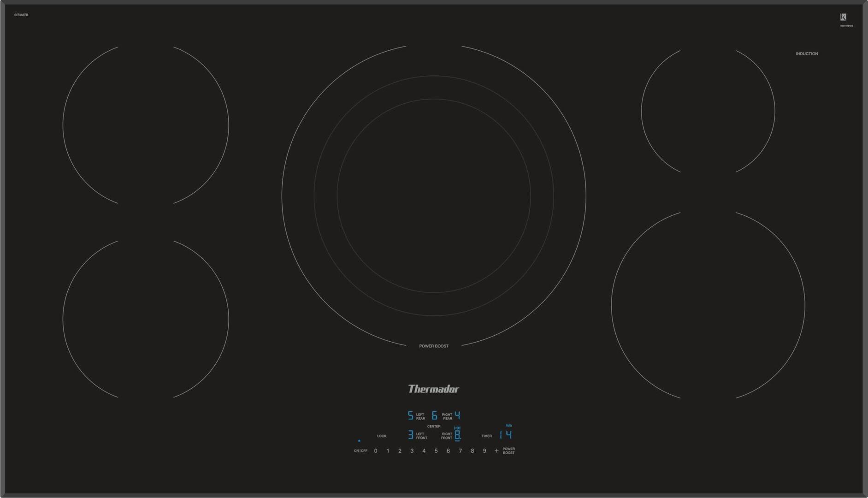Viewport: 868px width, 498px height.
Task: Activate the POWER BOOST key
Action: click(508, 451)
